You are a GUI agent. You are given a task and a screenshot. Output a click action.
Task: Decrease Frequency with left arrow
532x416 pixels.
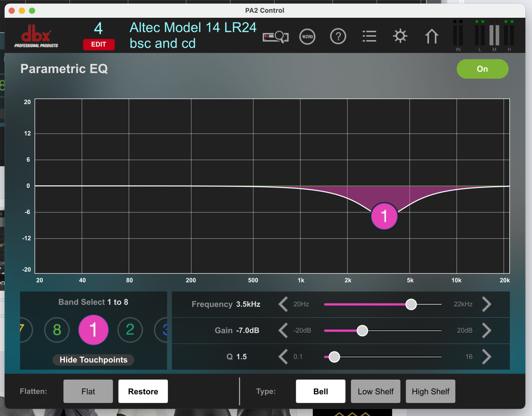283,304
